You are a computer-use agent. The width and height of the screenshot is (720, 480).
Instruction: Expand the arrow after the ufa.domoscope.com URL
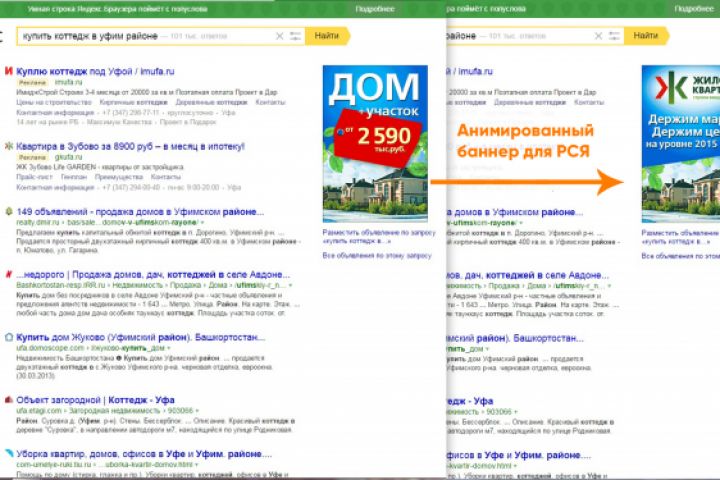click(169, 348)
